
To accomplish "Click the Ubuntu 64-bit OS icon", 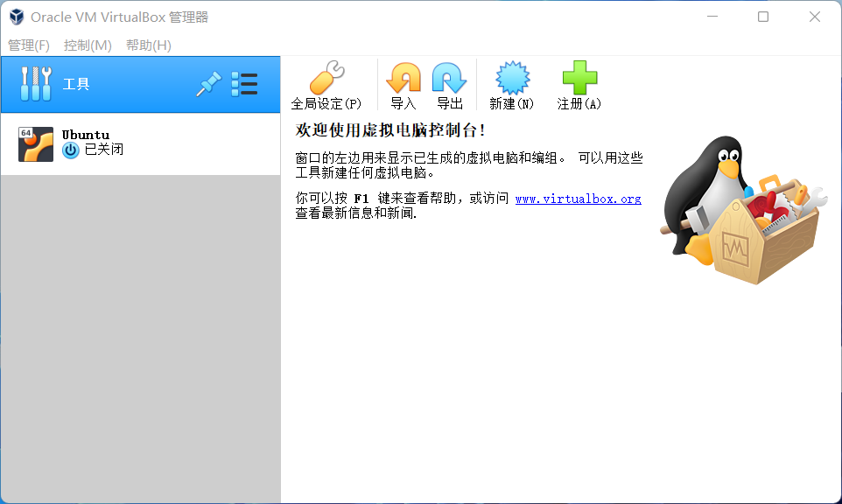I will click(x=36, y=143).
